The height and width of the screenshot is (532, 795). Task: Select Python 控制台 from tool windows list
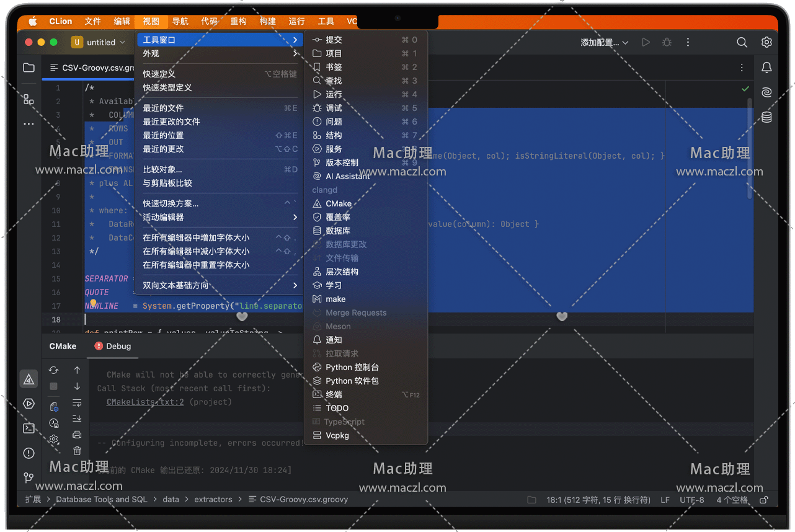(352, 367)
